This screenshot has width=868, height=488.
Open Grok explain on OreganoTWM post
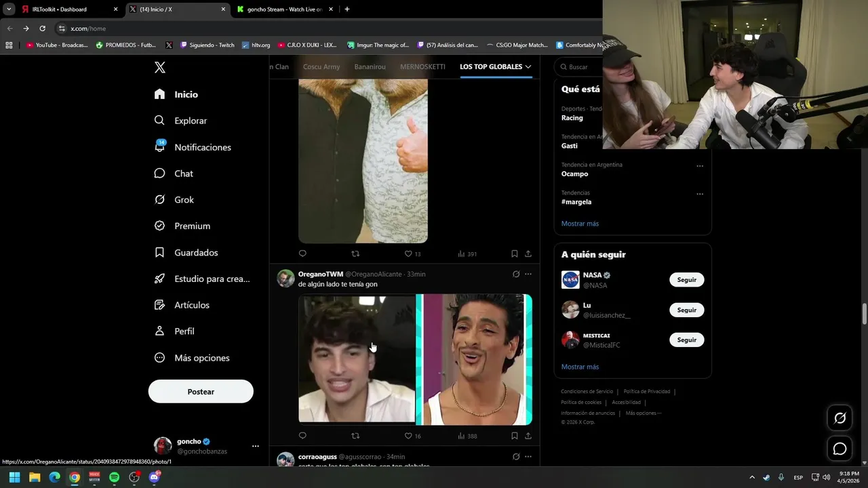[x=516, y=274]
